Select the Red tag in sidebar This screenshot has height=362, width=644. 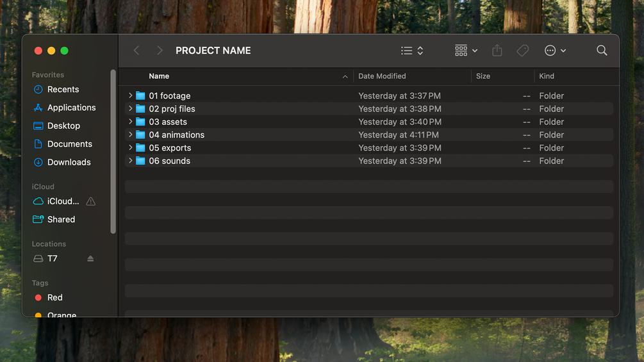tap(55, 297)
